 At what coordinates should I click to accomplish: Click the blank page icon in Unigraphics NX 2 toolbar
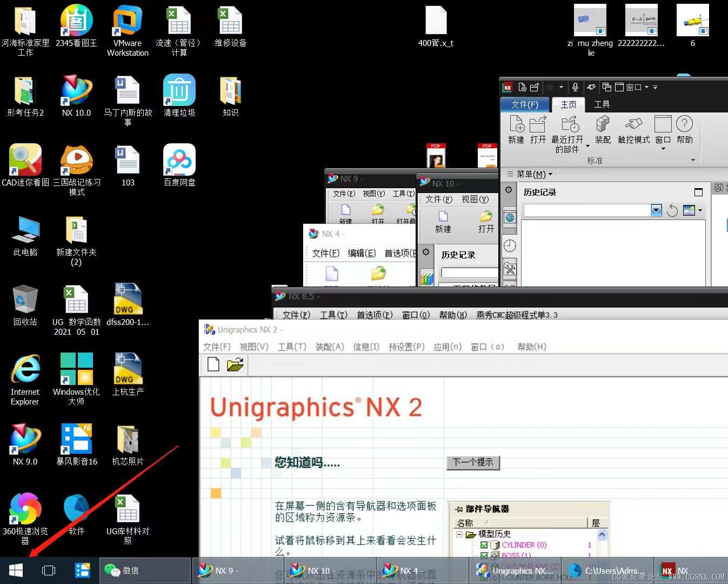213,364
